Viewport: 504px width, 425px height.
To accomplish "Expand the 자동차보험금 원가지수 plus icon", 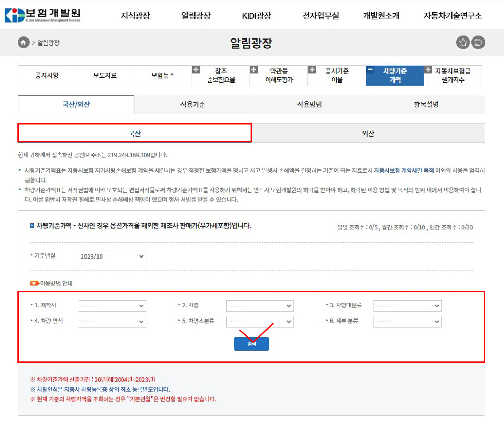I will (429, 70).
